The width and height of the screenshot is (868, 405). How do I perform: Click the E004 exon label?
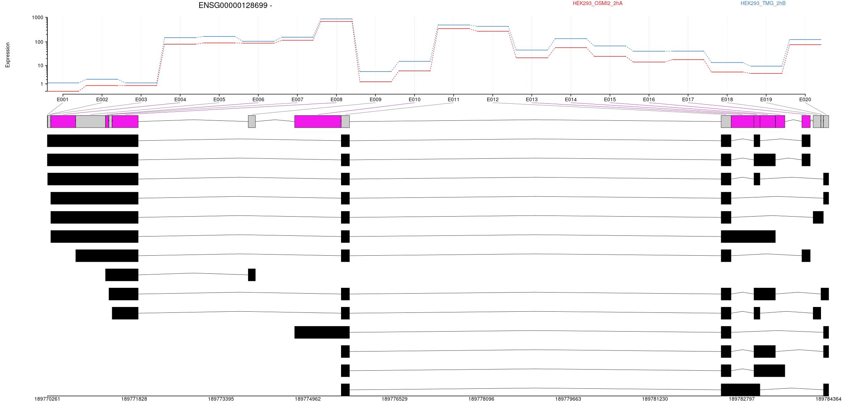180,99
